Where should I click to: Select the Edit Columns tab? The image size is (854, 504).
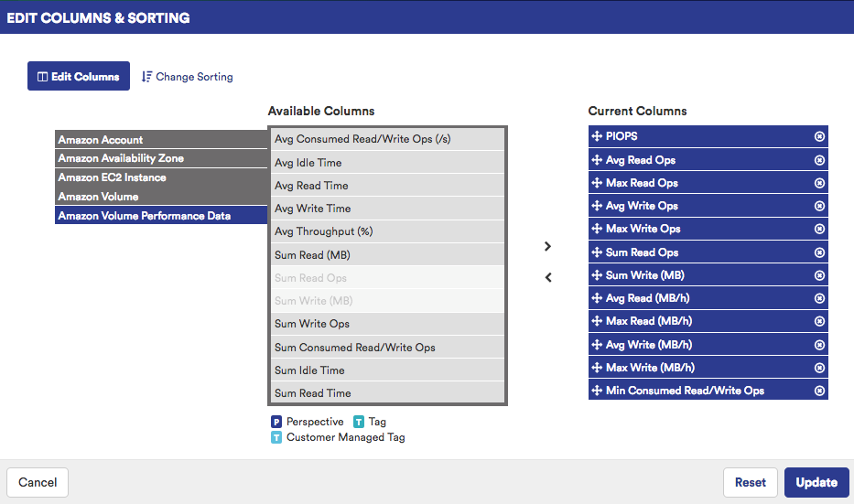[79, 77]
